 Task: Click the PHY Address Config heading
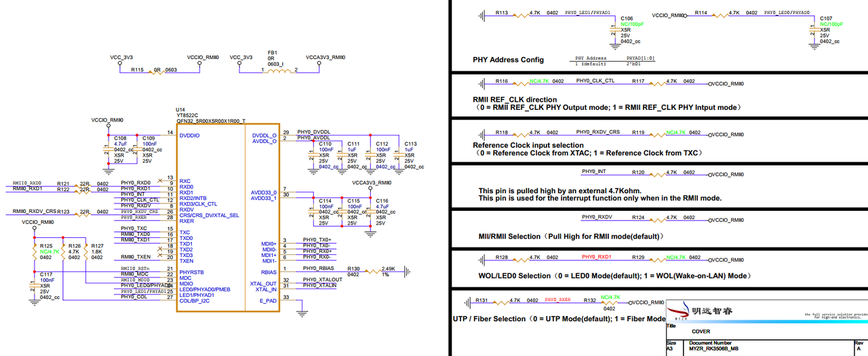tap(509, 60)
